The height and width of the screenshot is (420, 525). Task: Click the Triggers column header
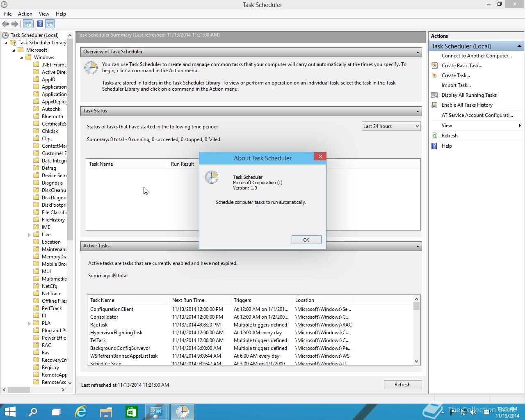click(262, 300)
